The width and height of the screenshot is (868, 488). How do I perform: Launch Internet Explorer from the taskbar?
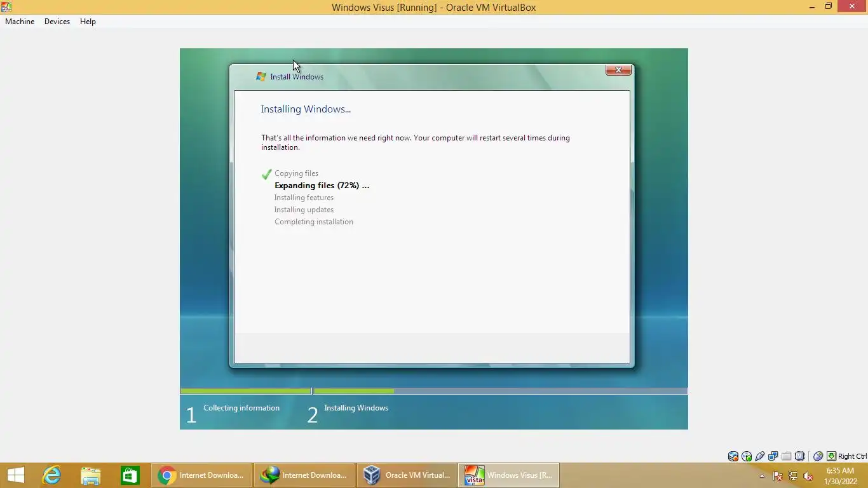click(x=51, y=475)
